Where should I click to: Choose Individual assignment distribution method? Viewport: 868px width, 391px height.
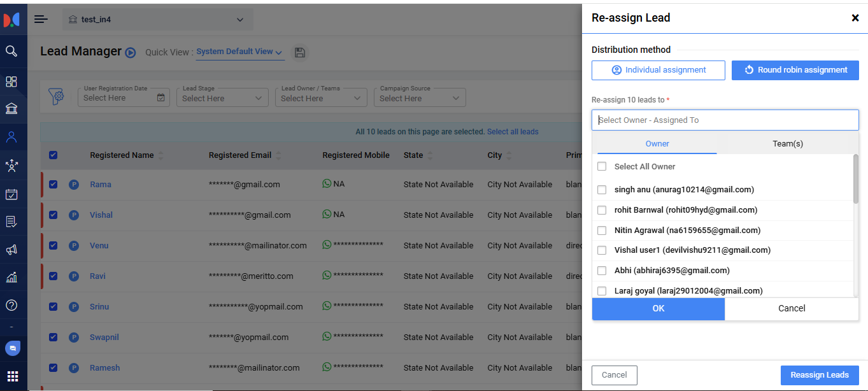[x=658, y=70]
